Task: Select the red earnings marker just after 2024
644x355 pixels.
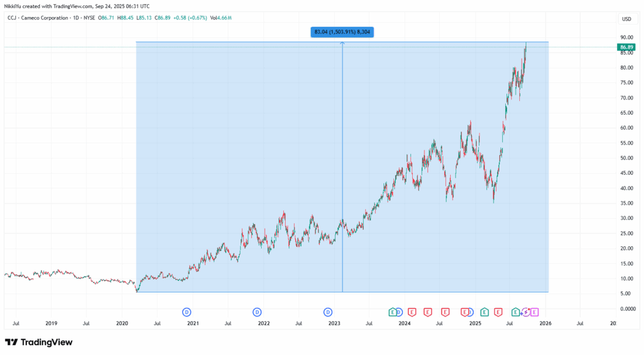Action: (x=412, y=312)
